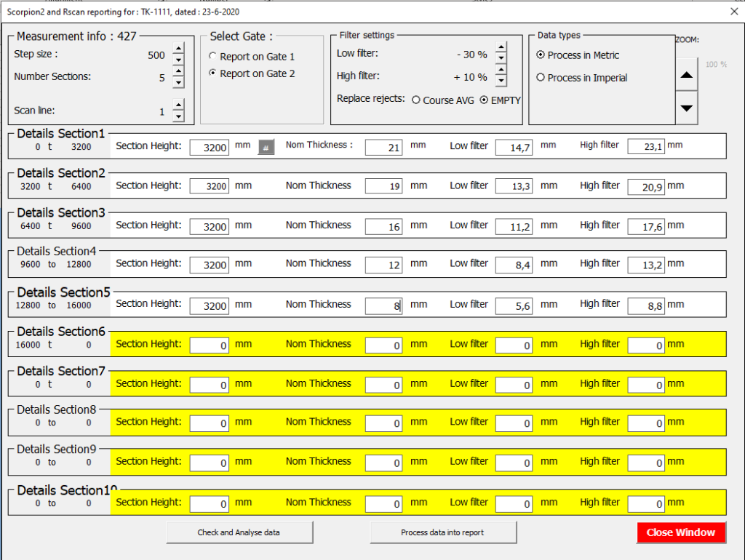Select Report on Gate 2
This screenshot has height=560, width=745.
click(x=252, y=73)
